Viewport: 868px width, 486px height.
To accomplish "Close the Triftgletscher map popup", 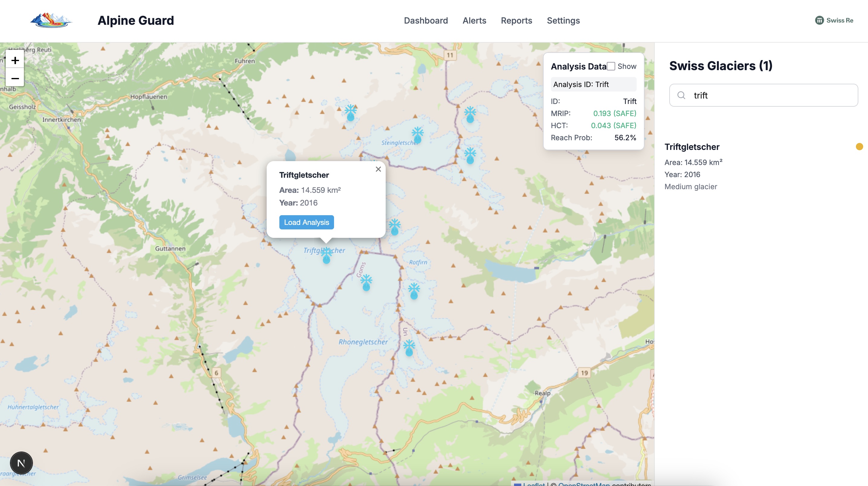I will tap(378, 169).
